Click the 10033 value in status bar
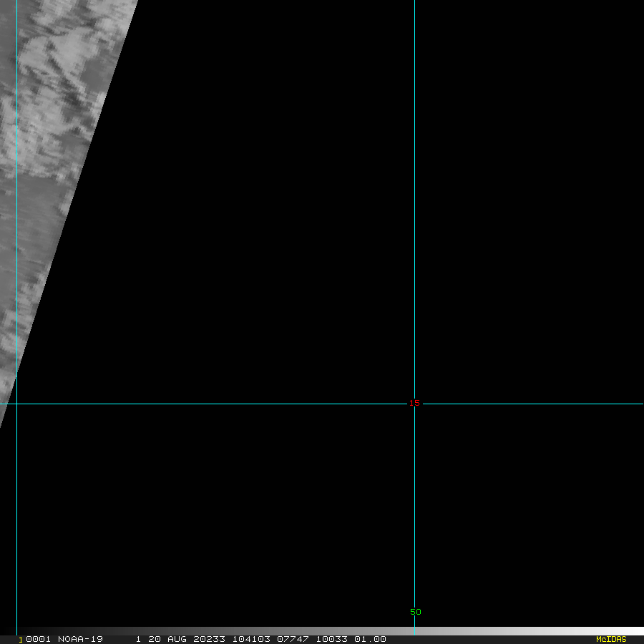 coord(331,639)
